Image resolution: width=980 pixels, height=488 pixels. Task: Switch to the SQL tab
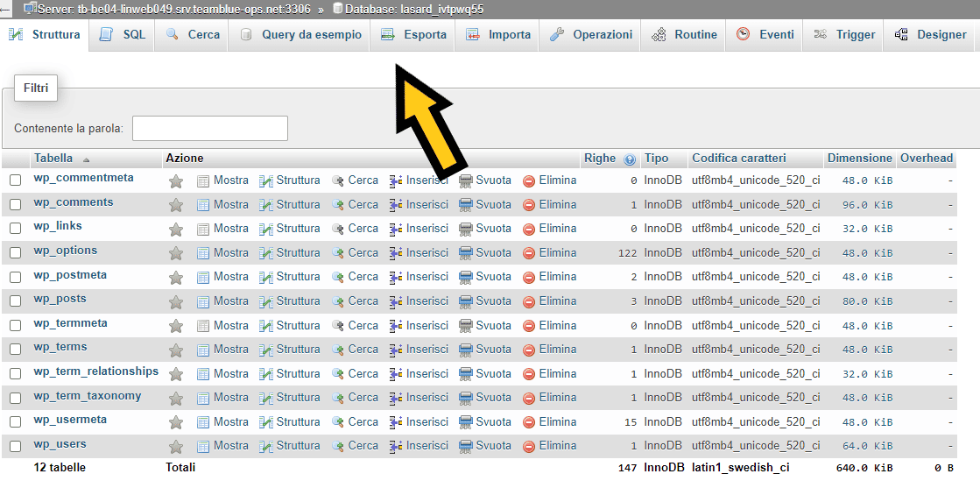coord(123,35)
